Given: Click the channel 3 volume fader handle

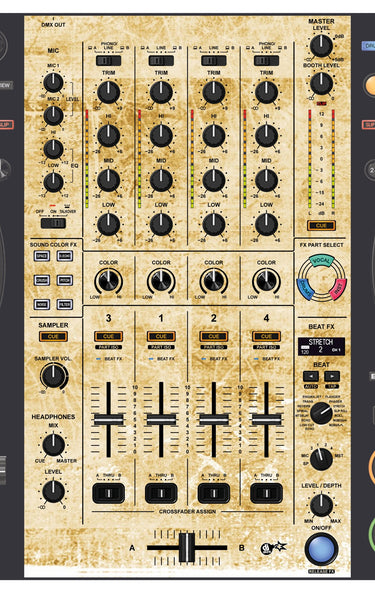Looking at the screenshot, I should point(109,419).
